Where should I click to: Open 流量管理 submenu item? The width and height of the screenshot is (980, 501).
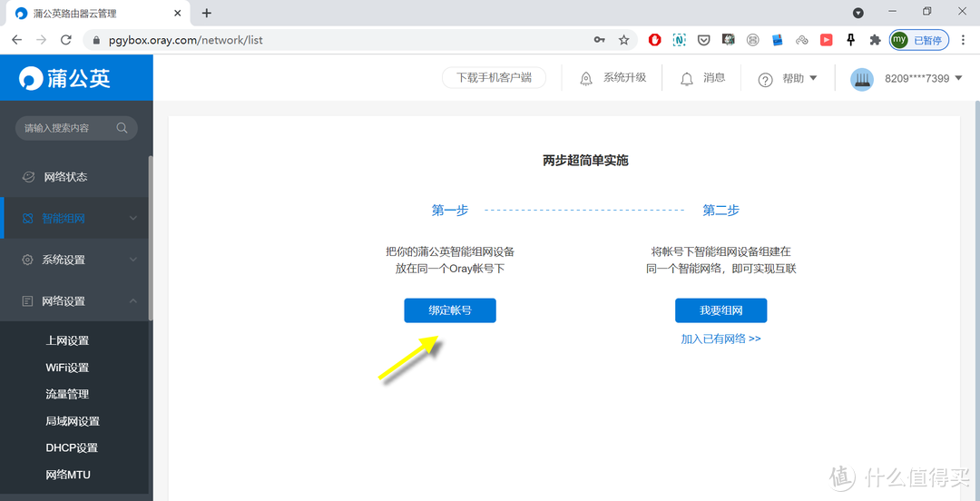(x=67, y=395)
